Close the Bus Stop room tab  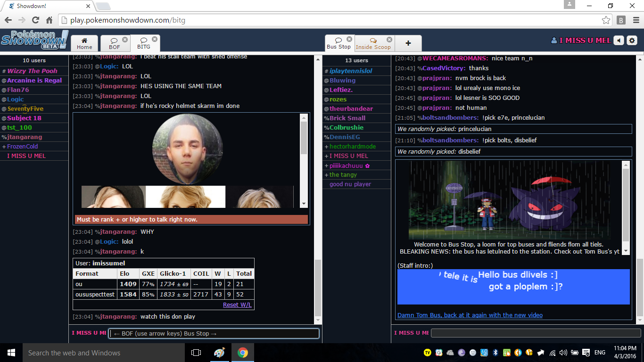click(x=349, y=39)
